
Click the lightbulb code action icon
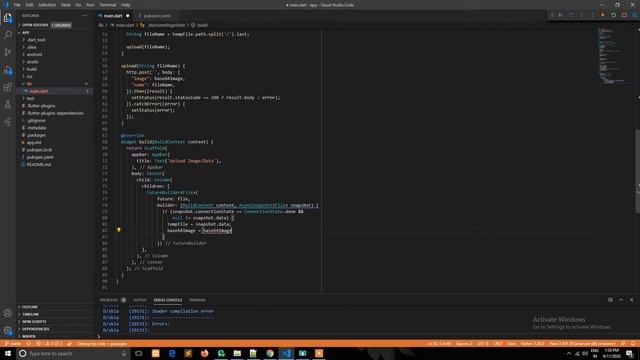(x=119, y=230)
